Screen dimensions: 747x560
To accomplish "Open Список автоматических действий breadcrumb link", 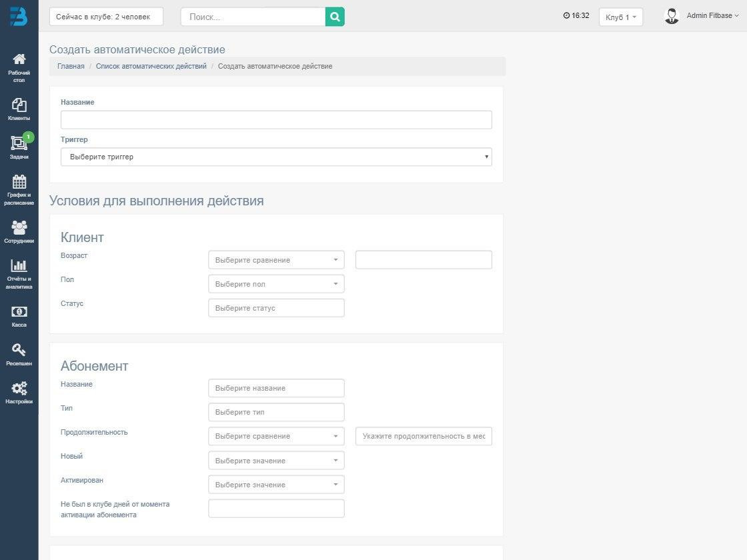I will (x=151, y=66).
